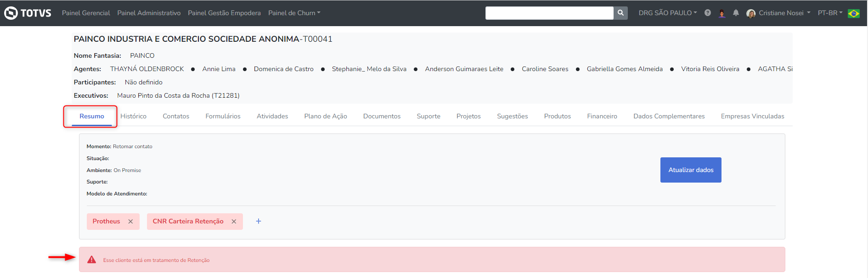Switch to the Histórico tab
This screenshot has width=868, height=278.
point(133,116)
